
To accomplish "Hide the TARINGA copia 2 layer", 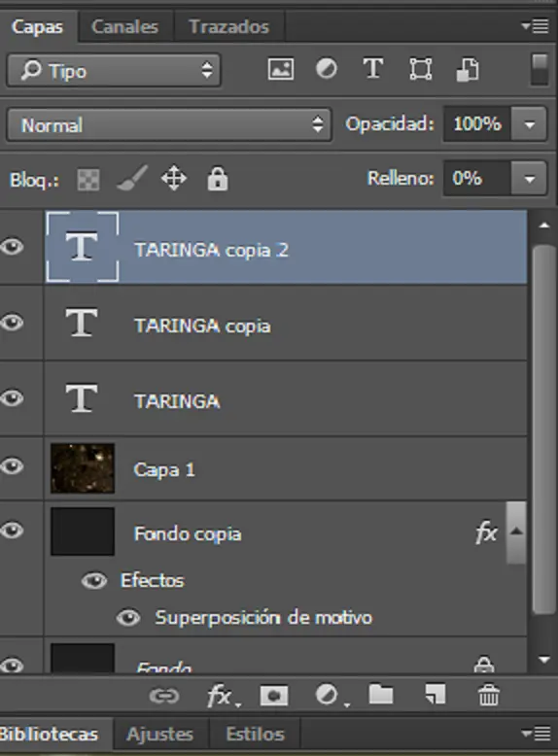I will pyautogui.click(x=13, y=248).
